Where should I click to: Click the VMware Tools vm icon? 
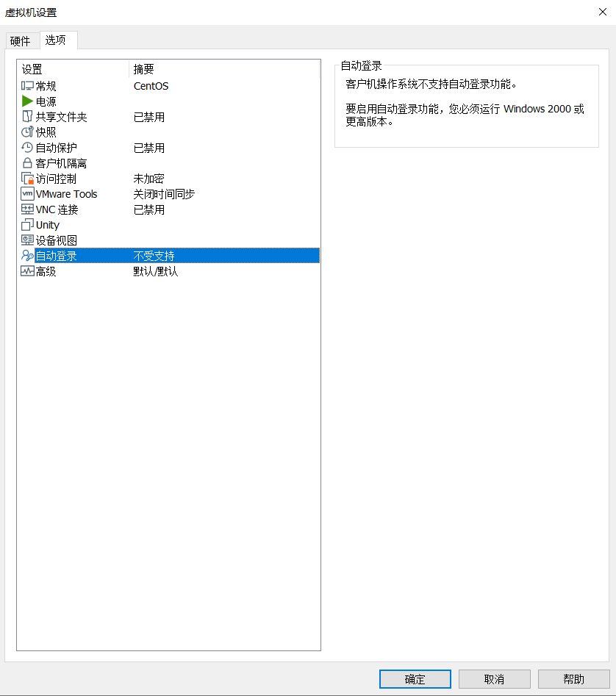click(28, 194)
